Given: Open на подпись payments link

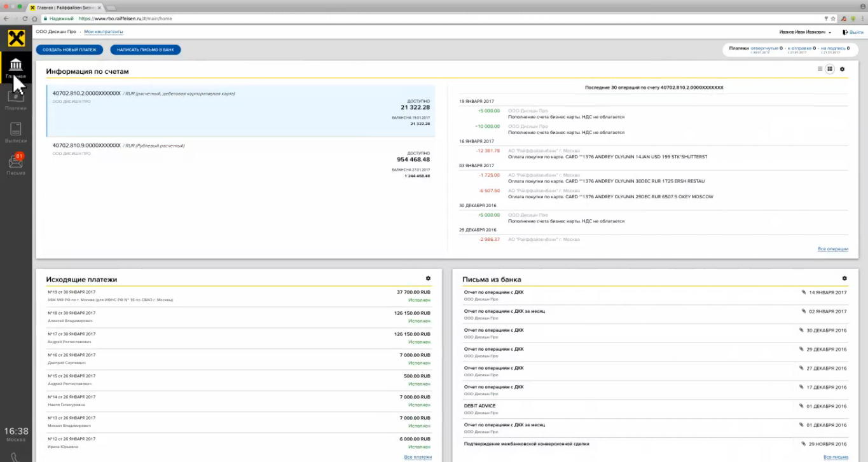Looking at the screenshot, I should [x=833, y=48].
